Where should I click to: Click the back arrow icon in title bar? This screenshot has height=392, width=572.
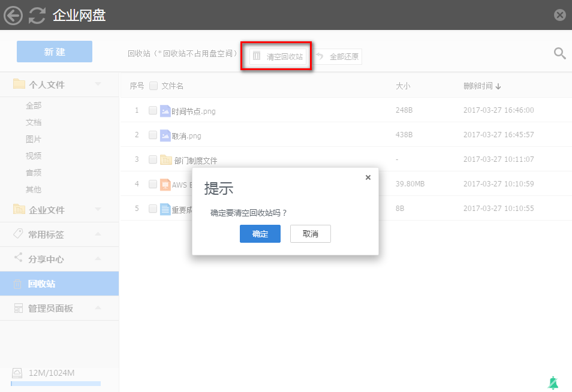[x=13, y=15]
